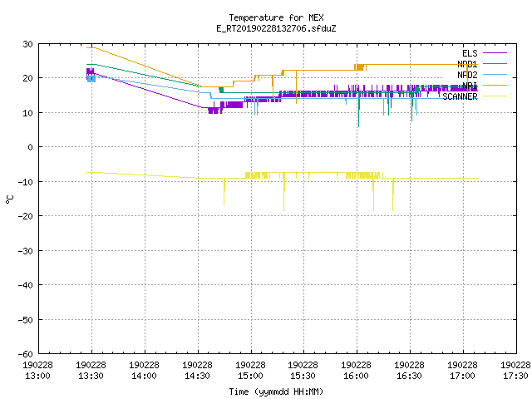This screenshot has height=399, width=532.
Task: Click the NPD2 legend label
Action: [467, 75]
